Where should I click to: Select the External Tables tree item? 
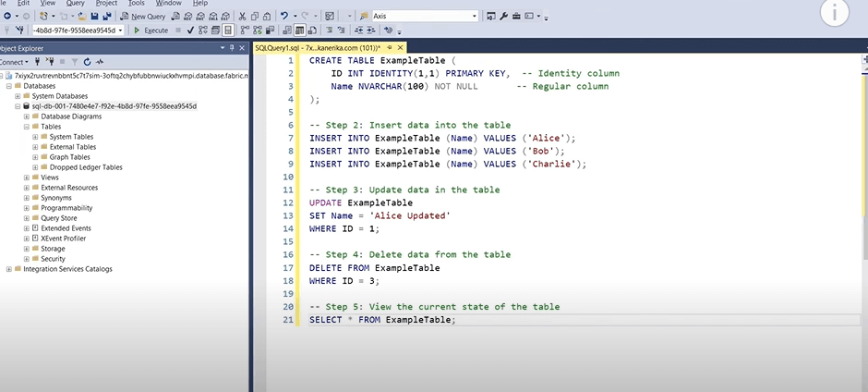pyautogui.click(x=73, y=147)
